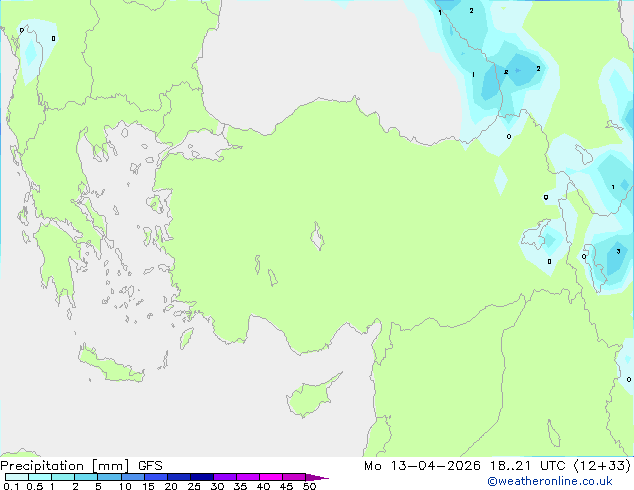Viewport: 634px width, 490px height.
Task: Pick the legend swatch between 45 and 50
Action: pyautogui.click(x=294, y=477)
